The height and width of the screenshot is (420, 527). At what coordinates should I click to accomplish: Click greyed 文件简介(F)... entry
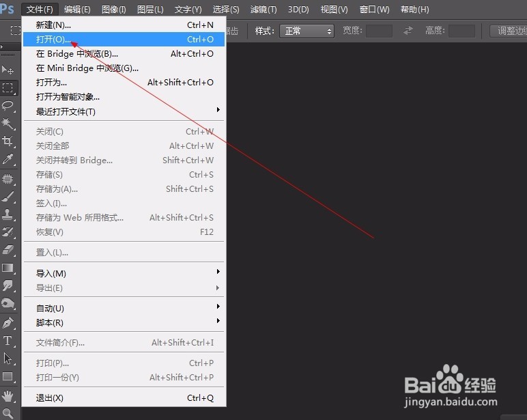click(124, 343)
